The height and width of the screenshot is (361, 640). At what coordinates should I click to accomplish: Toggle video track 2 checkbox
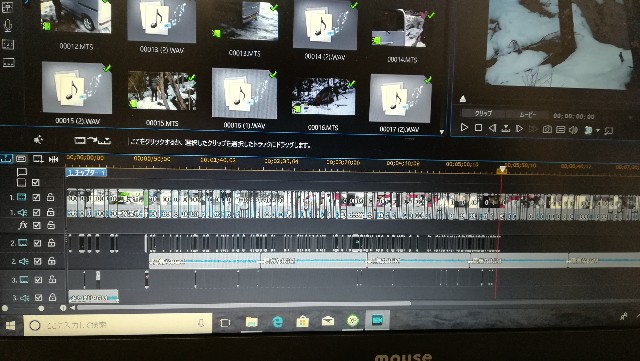coord(37,243)
